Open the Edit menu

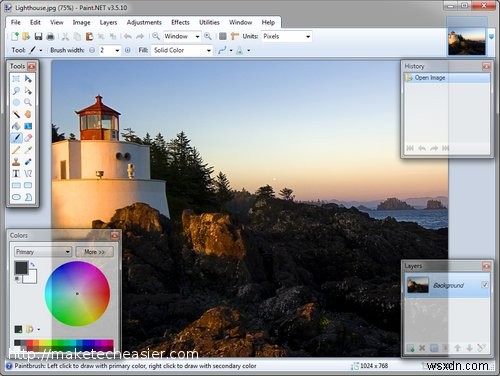(35, 22)
